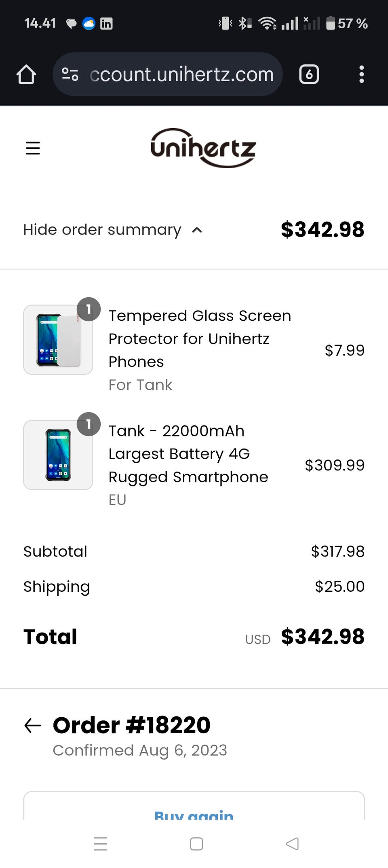Image resolution: width=388 pixels, height=868 pixels.
Task: Click the Buy again button
Action: click(194, 813)
